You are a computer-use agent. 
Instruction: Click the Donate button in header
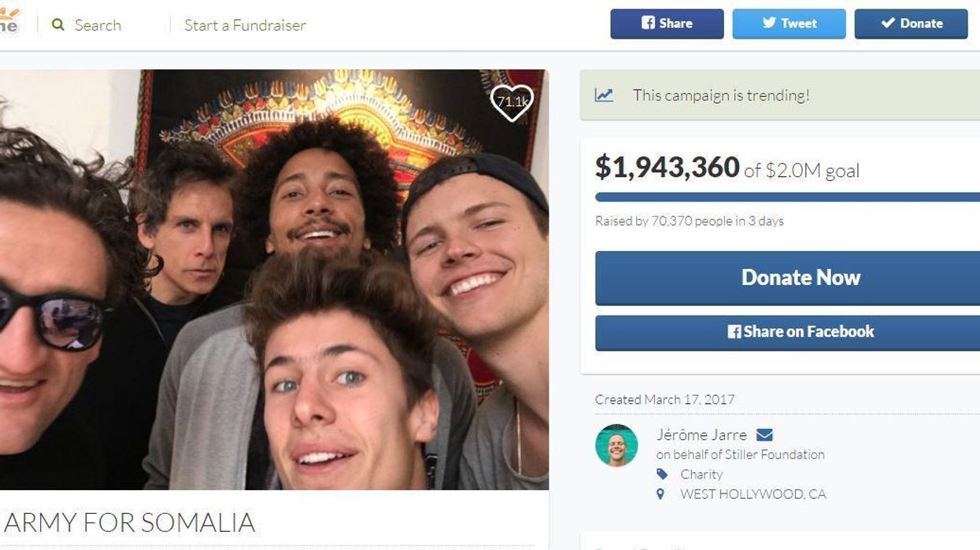(x=911, y=24)
